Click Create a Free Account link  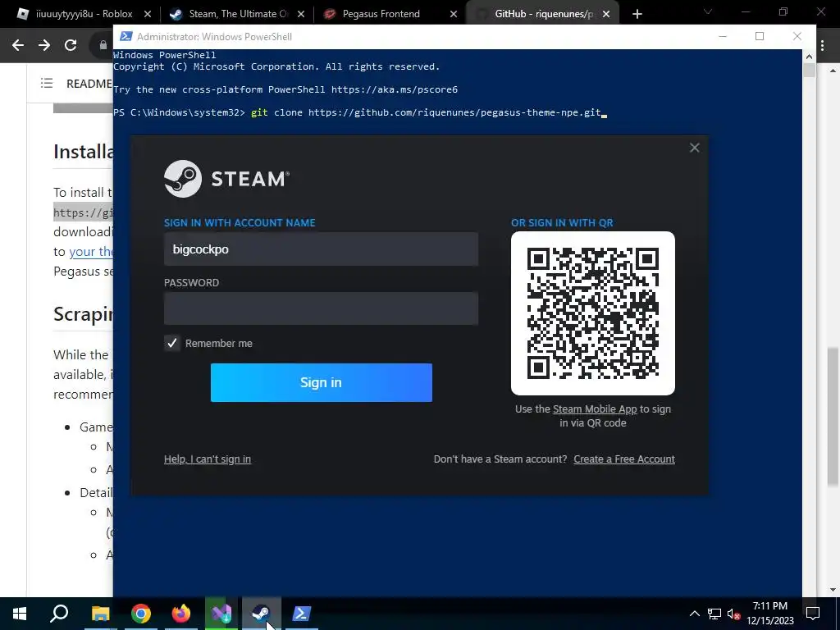(624, 459)
